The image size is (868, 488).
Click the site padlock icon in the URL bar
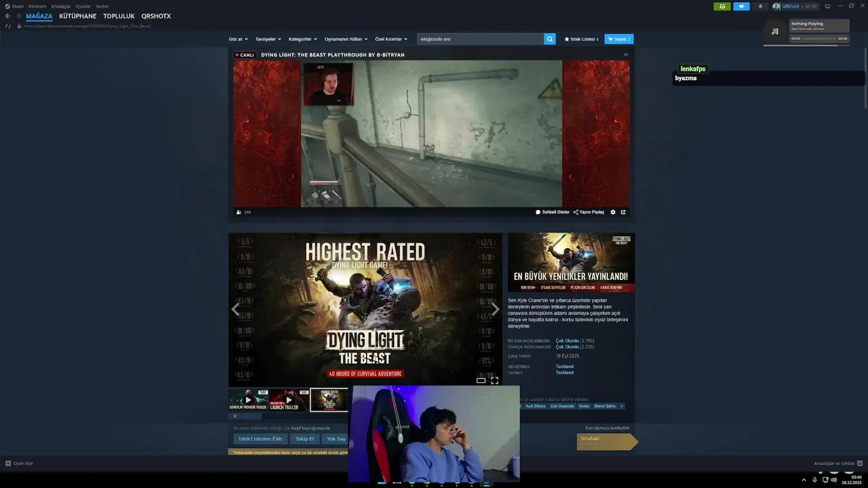tap(19, 26)
